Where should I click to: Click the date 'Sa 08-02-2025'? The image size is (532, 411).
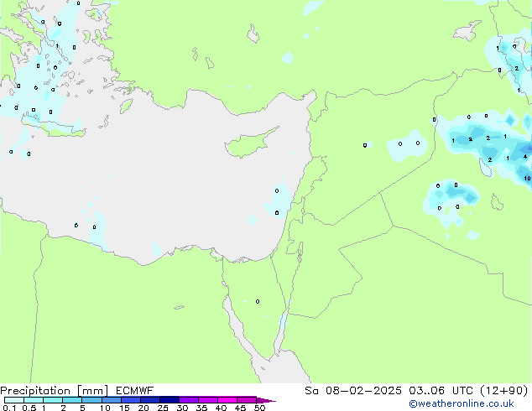point(353,391)
